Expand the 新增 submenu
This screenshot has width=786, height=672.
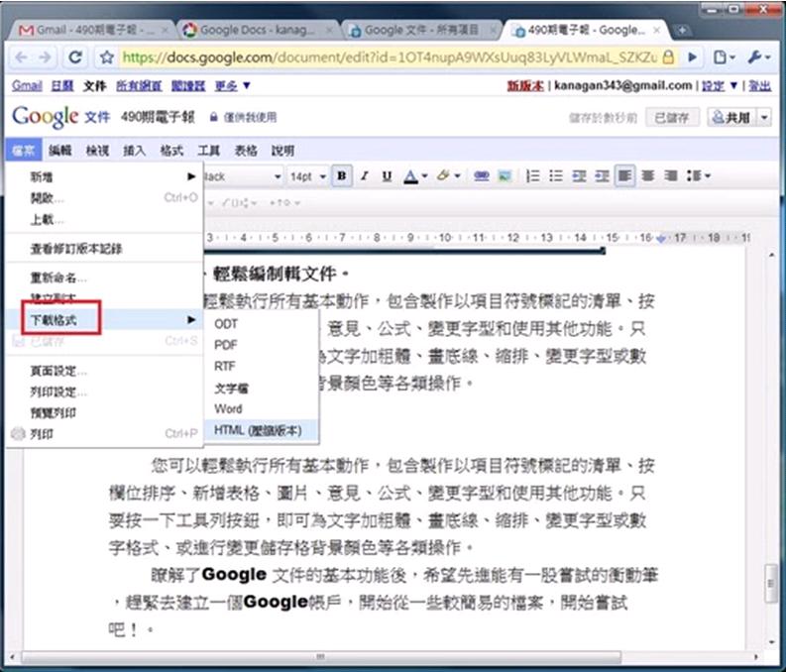(105, 176)
